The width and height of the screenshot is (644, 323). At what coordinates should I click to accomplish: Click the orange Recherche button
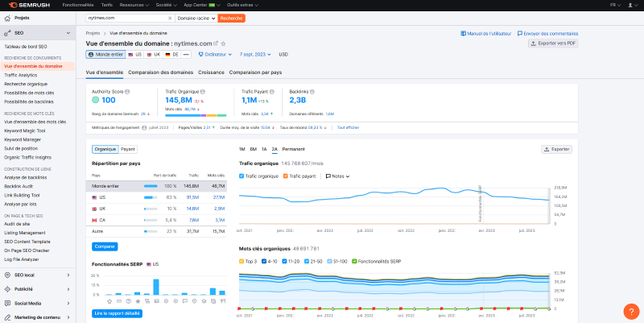pyautogui.click(x=231, y=18)
